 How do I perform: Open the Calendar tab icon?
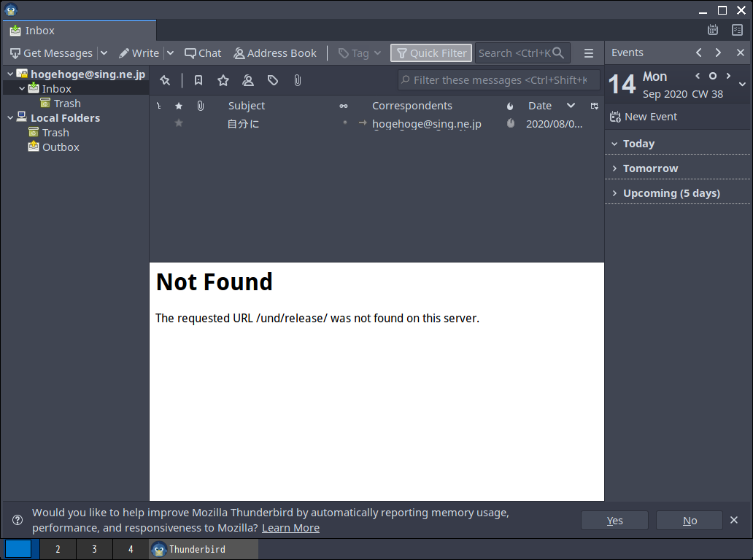coord(713,30)
